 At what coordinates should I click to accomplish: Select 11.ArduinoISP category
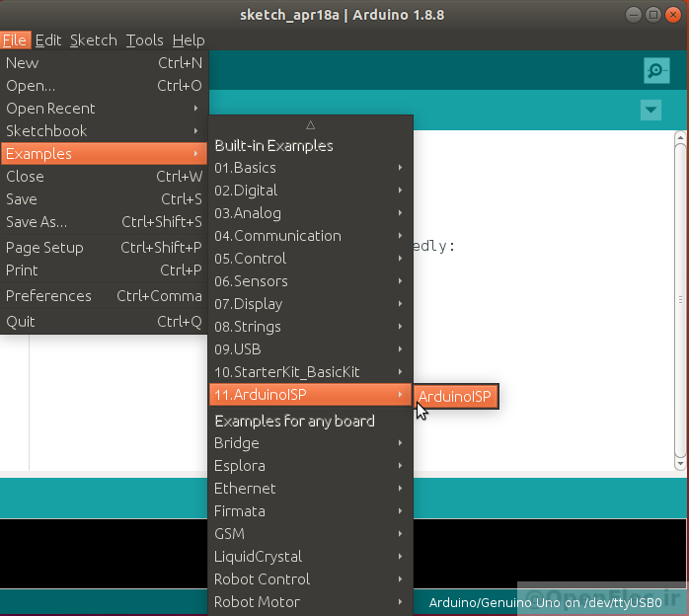click(x=310, y=395)
